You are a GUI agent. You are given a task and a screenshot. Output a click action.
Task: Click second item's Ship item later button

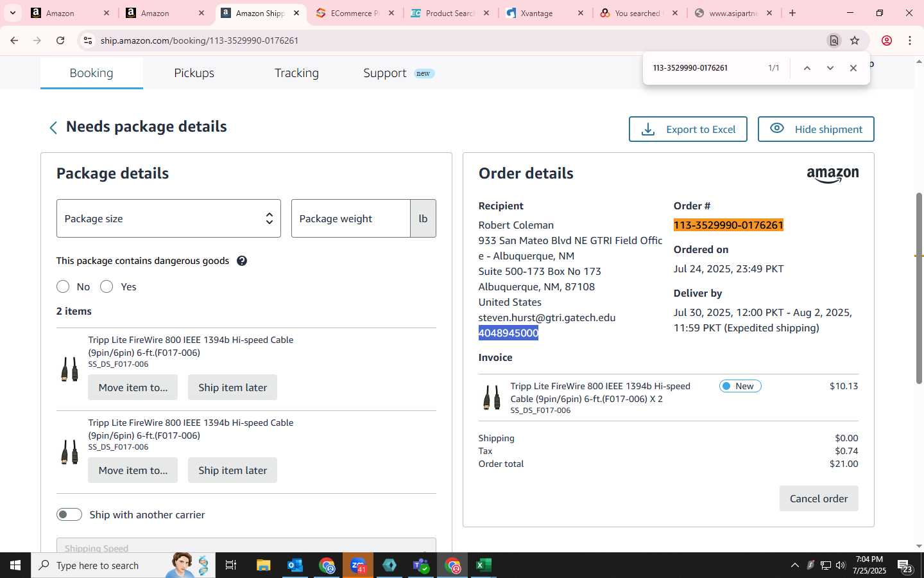[232, 470]
